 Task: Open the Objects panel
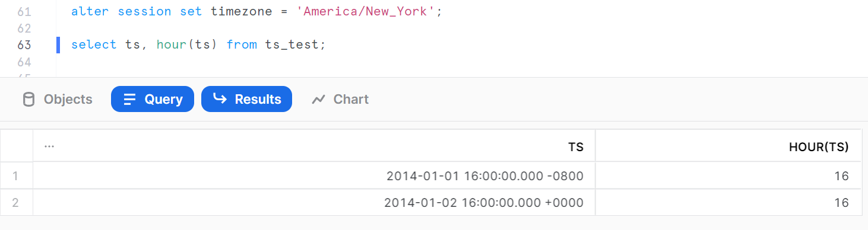tap(58, 99)
